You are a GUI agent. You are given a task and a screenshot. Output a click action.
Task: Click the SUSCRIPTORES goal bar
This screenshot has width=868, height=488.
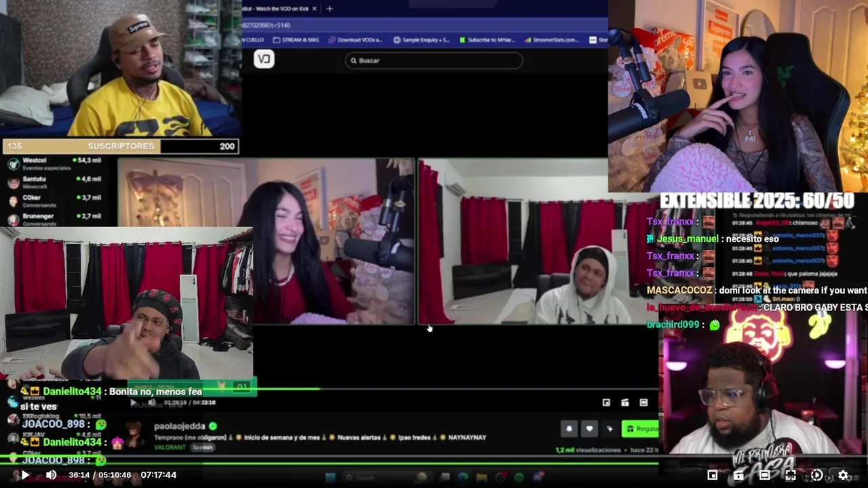121,146
